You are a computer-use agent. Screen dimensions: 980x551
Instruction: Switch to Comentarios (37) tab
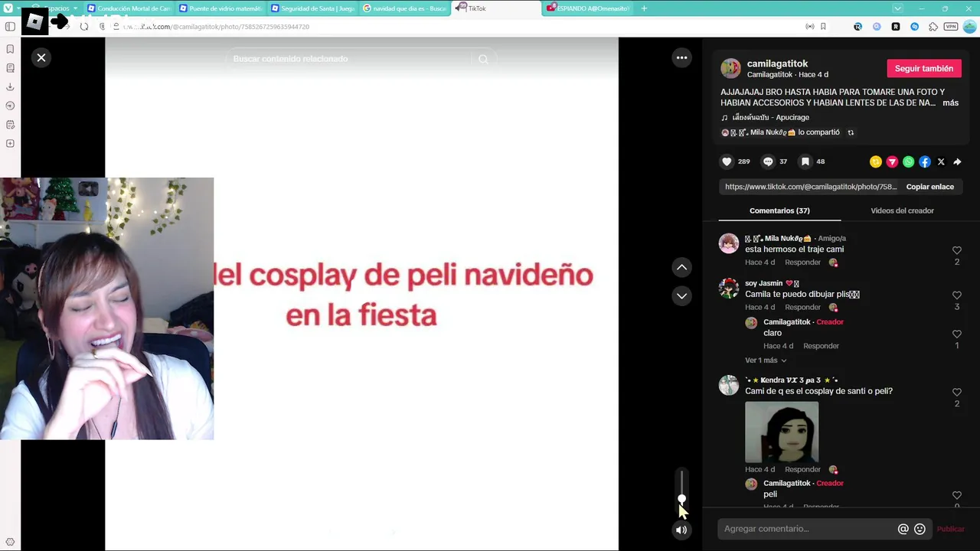(779, 210)
